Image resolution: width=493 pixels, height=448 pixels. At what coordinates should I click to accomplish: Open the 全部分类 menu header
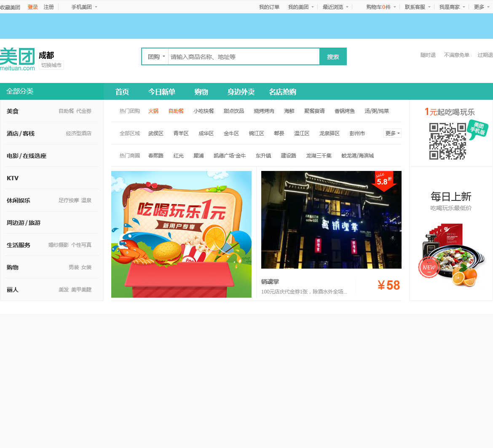click(51, 91)
